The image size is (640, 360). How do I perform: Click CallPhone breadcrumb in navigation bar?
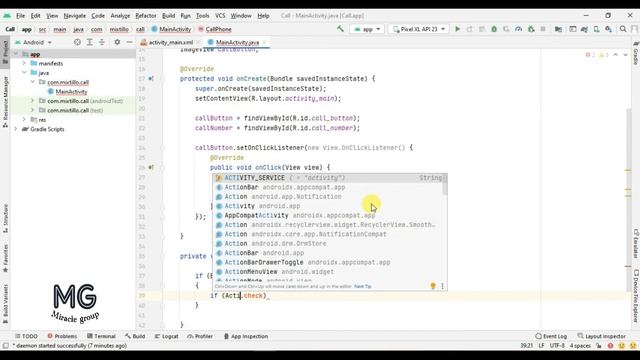point(215,29)
